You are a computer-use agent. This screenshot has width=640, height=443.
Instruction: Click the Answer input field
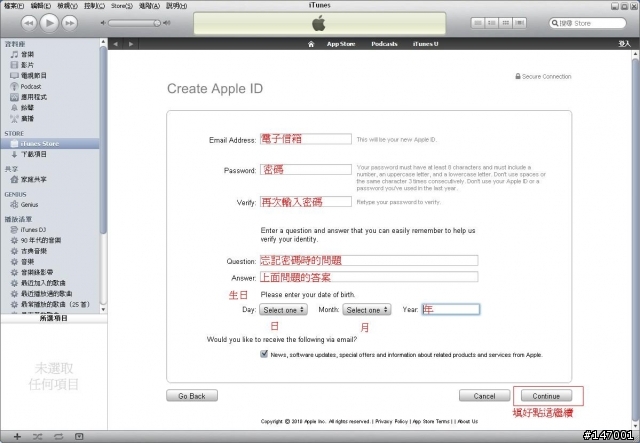click(369, 277)
